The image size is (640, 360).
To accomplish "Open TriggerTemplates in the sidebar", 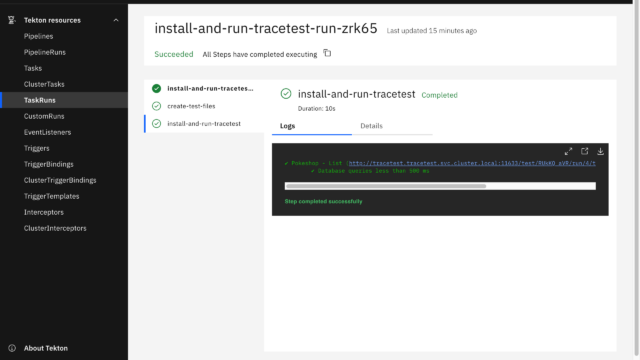I will pos(51,196).
